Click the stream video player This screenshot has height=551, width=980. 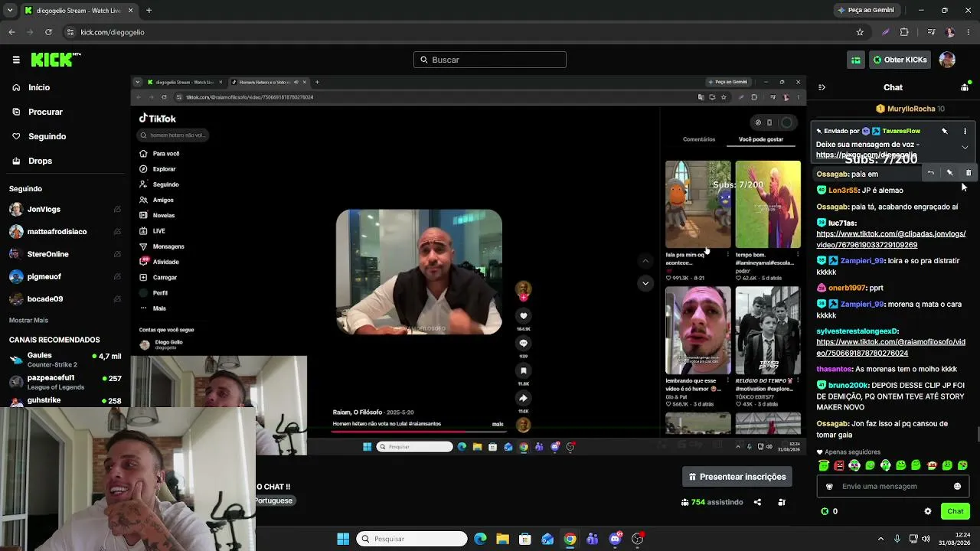[469, 266]
